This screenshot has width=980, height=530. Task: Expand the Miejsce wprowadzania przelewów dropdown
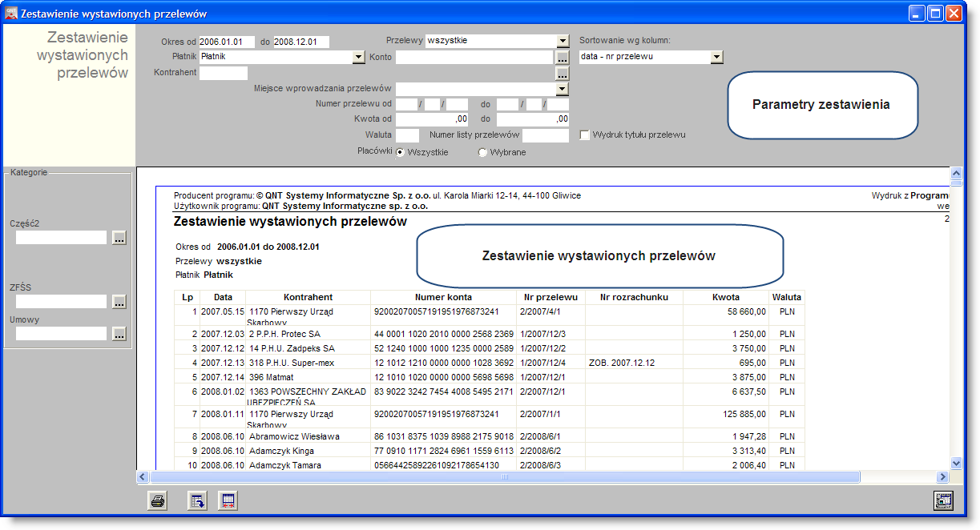point(563,89)
